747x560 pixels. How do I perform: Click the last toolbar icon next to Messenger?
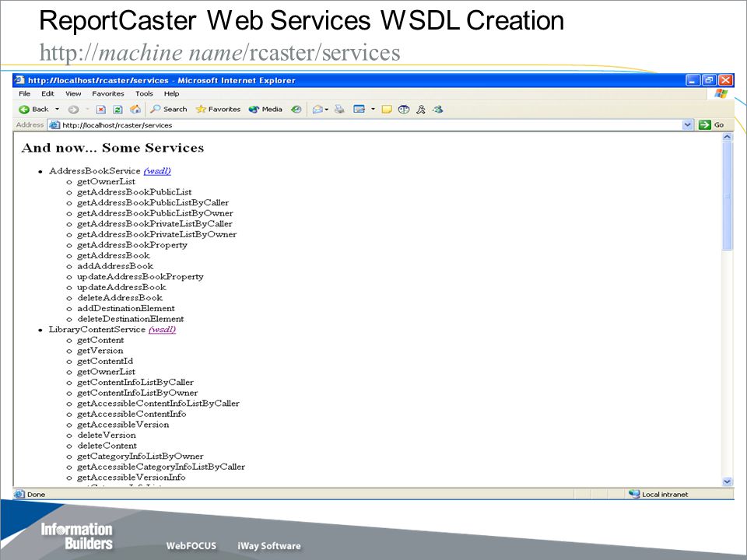click(x=438, y=110)
